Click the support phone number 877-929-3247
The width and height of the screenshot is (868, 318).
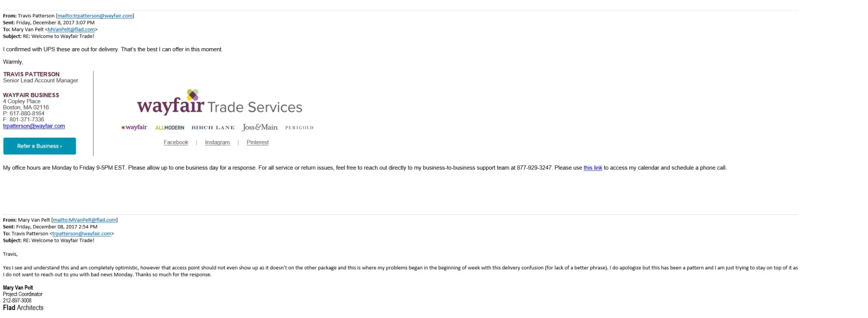click(534, 168)
